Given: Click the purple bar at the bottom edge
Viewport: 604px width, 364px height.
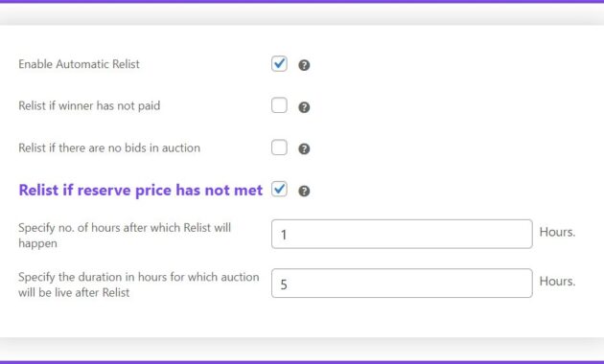Looking at the screenshot, I should point(302,362).
